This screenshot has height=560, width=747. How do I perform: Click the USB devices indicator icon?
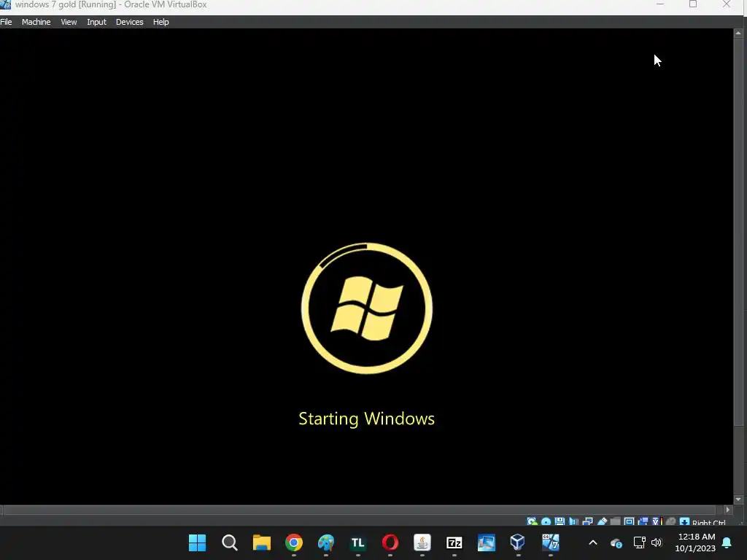(x=602, y=522)
